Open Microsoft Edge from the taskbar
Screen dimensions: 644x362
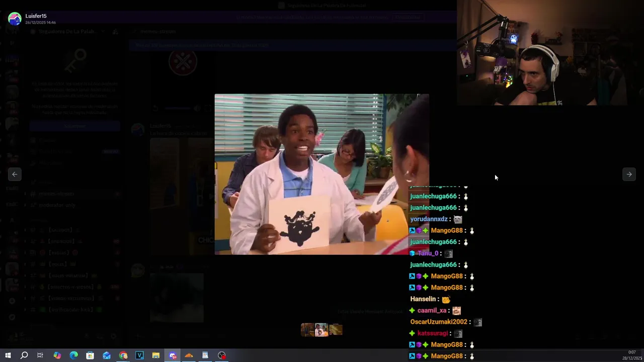(73, 355)
